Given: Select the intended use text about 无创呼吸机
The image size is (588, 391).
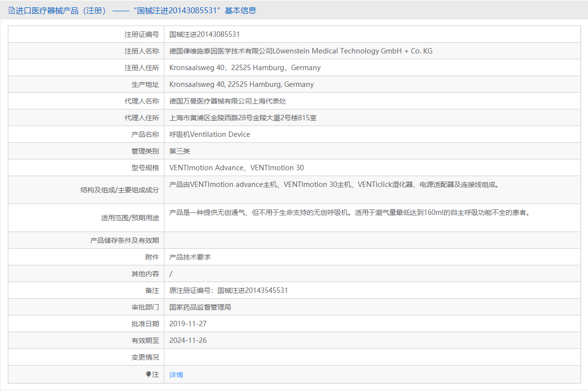Looking at the screenshot, I should click(x=349, y=212).
